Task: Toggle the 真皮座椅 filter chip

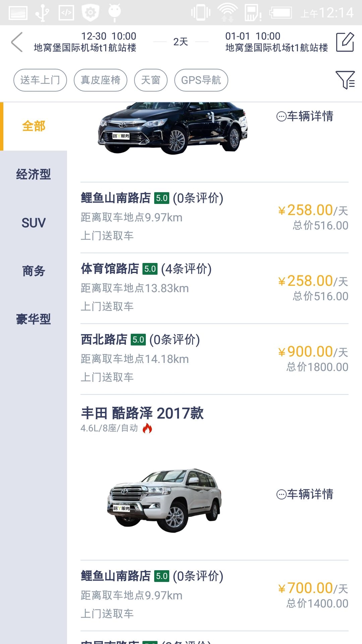Action: pyautogui.click(x=101, y=80)
